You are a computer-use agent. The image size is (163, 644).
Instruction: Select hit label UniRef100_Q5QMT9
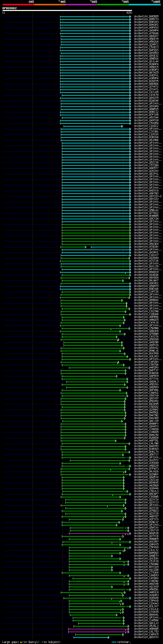pyautogui.click(x=146, y=286)
